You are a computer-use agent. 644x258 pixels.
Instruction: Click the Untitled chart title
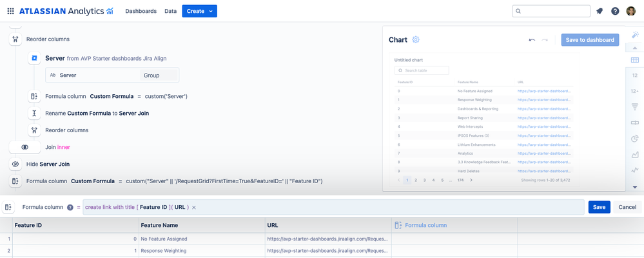tap(409, 60)
